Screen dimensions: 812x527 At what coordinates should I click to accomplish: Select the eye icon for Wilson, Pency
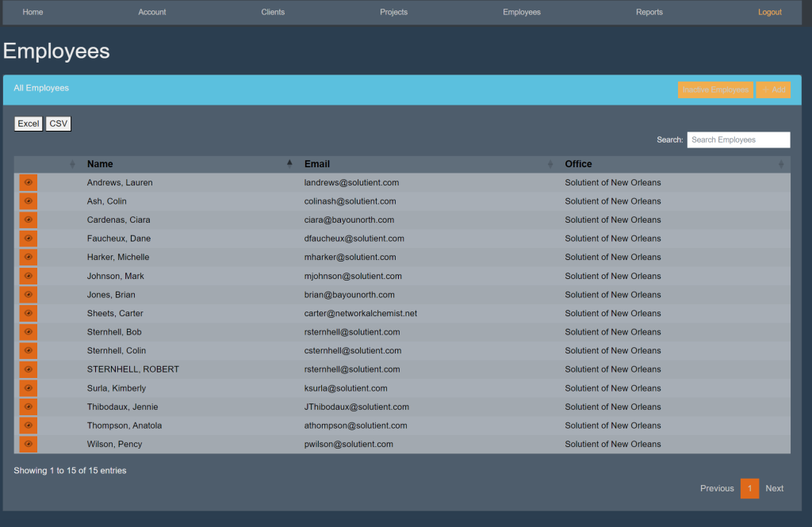(x=28, y=444)
